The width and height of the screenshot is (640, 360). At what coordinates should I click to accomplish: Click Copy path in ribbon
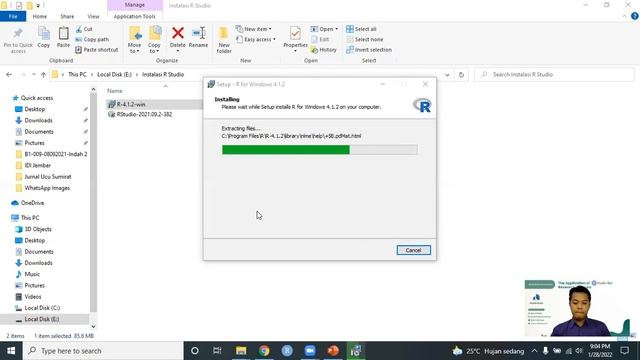92,39
